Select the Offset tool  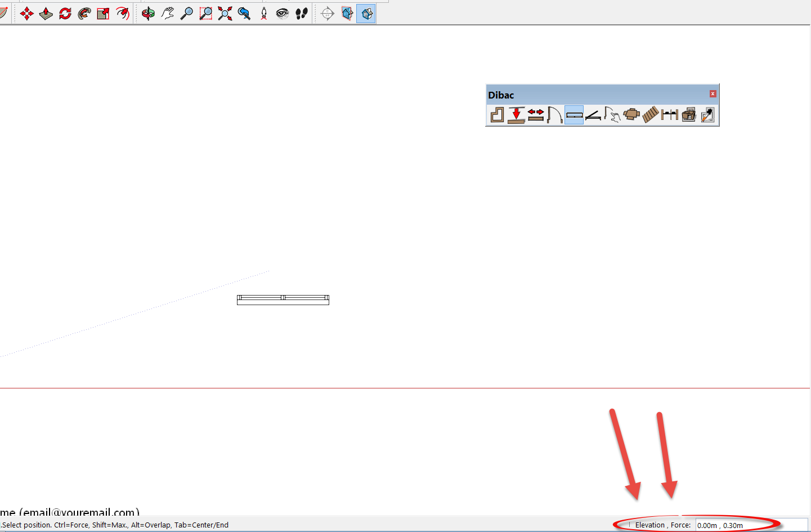click(x=122, y=14)
